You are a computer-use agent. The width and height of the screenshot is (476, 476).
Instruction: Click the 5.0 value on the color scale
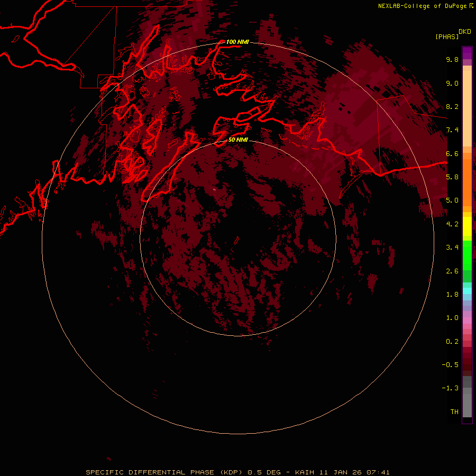[x=452, y=200]
